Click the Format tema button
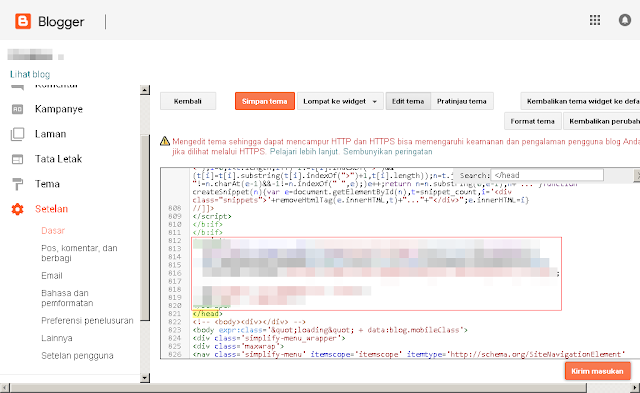640x393 pixels. [x=532, y=121]
